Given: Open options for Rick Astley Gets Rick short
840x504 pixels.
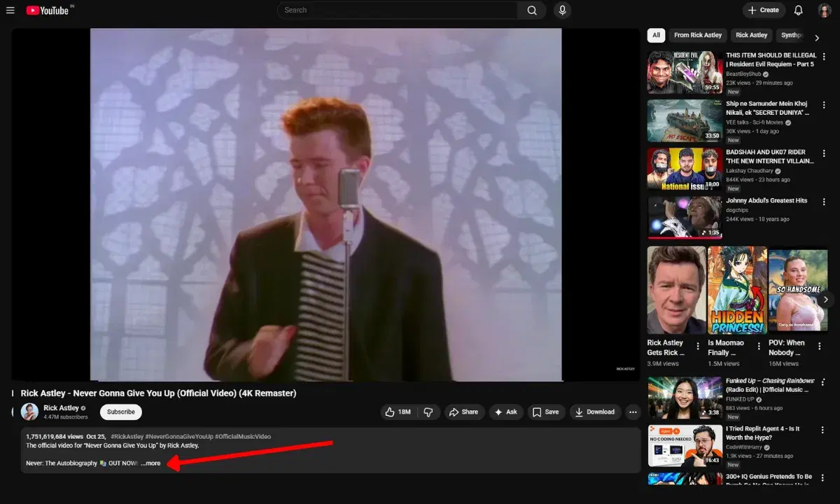Looking at the screenshot, I should click(x=698, y=346).
